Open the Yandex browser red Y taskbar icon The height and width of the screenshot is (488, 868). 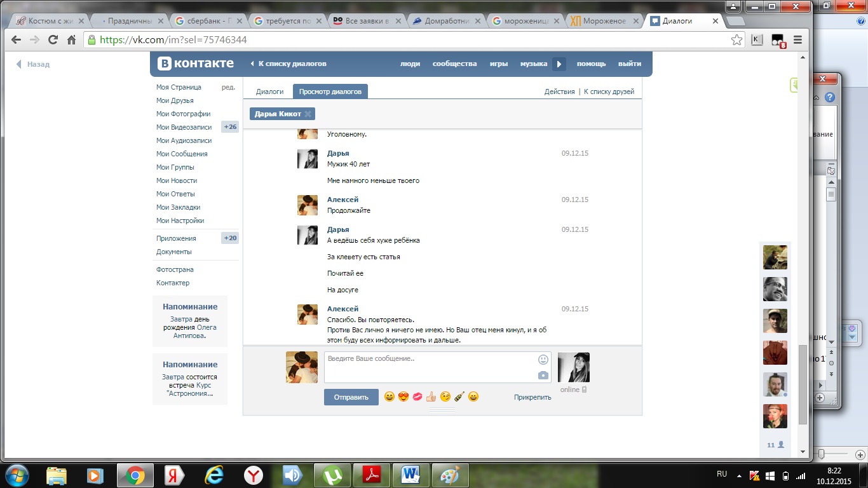click(x=253, y=475)
